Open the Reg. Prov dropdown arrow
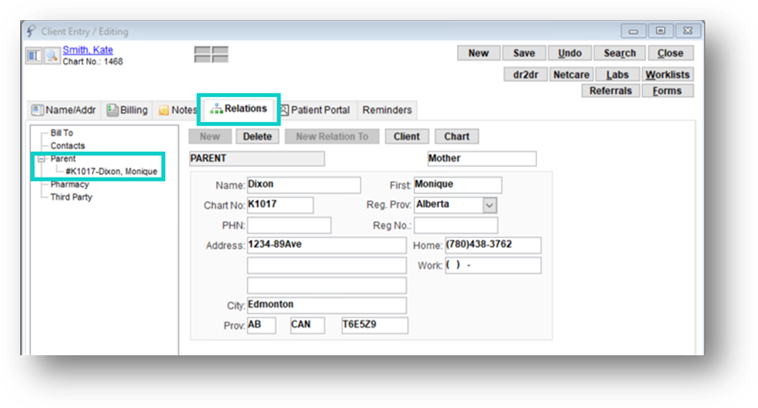 pos(489,205)
